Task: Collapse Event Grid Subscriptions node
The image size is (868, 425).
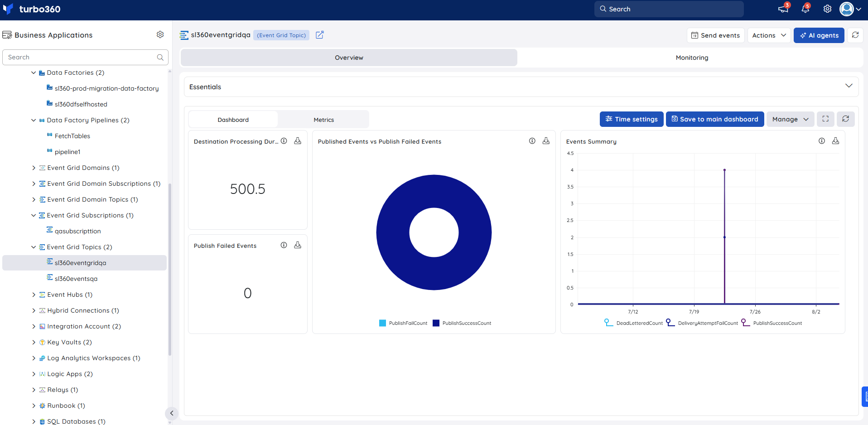Action: point(34,215)
